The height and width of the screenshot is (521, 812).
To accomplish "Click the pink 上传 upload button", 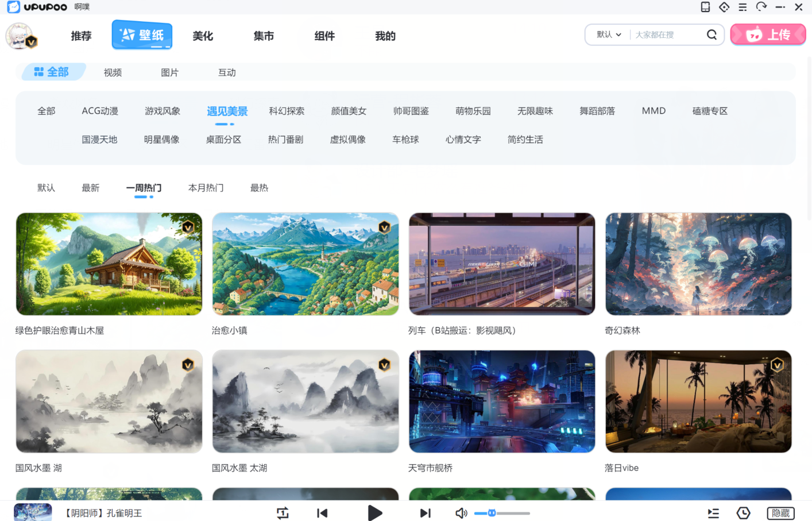I will pos(768,34).
